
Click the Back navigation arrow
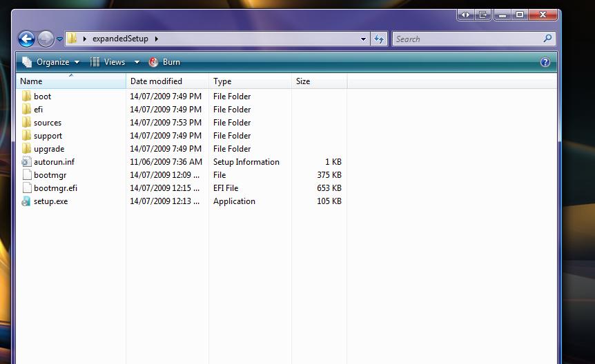click(x=26, y=39)
